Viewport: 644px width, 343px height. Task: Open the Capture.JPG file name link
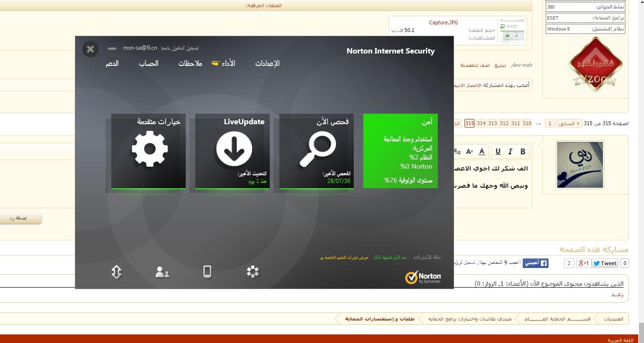click(x=443, y=22)
